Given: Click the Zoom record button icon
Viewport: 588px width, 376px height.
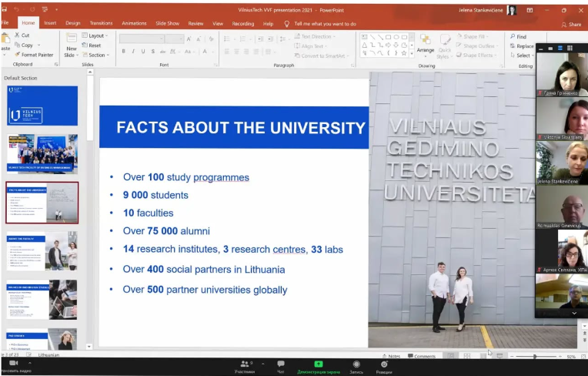Looking at the screenshot, I should (x=356, y=364).
